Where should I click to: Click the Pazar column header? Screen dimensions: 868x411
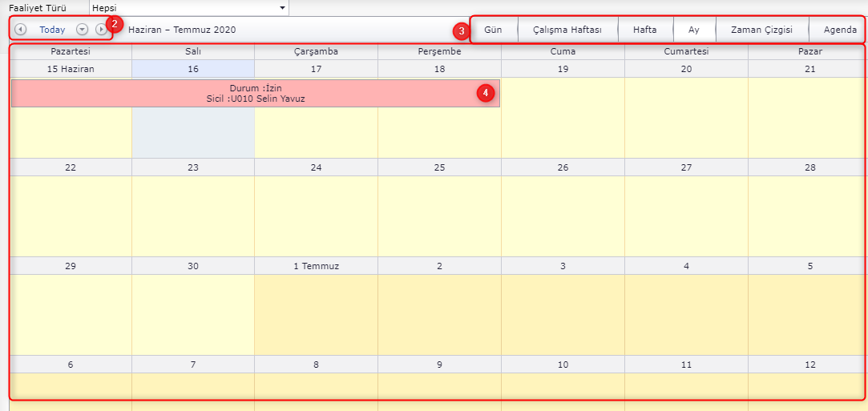[809, 51]
